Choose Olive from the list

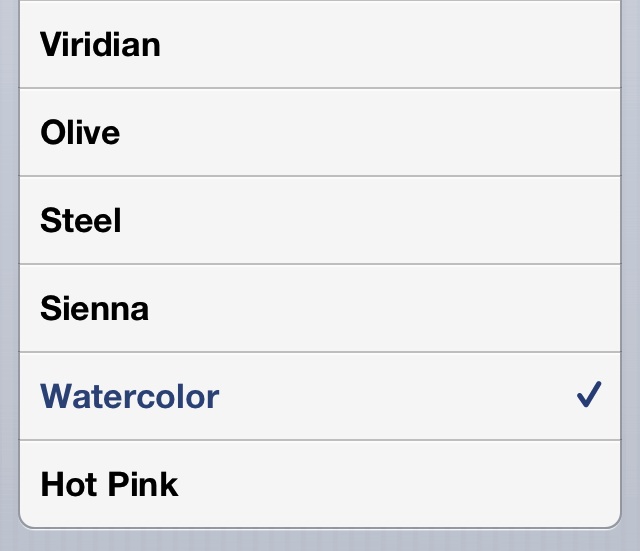click(320, 133)
